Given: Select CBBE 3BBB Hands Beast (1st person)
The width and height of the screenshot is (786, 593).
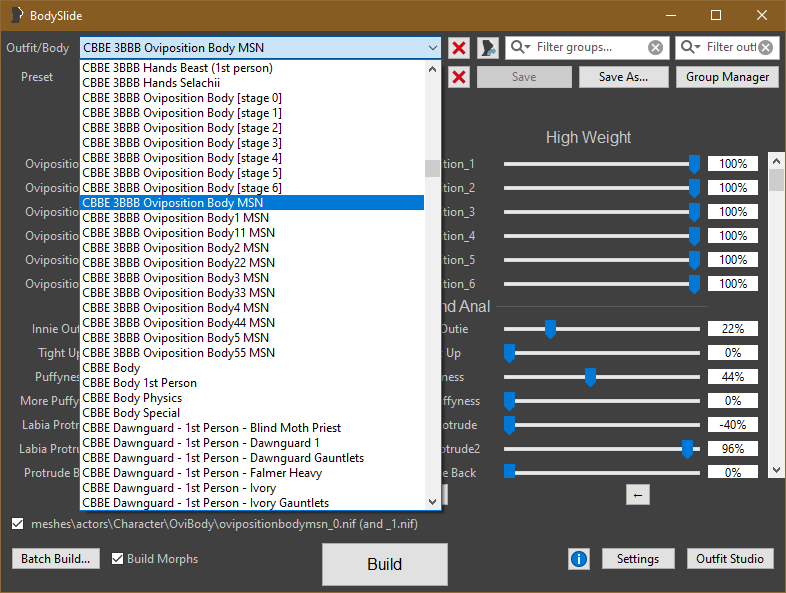Looking at the screenshot, I should 252,68.
